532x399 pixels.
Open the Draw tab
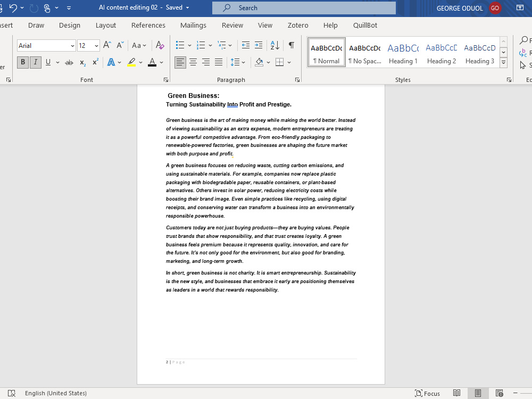tap(36, 26)
